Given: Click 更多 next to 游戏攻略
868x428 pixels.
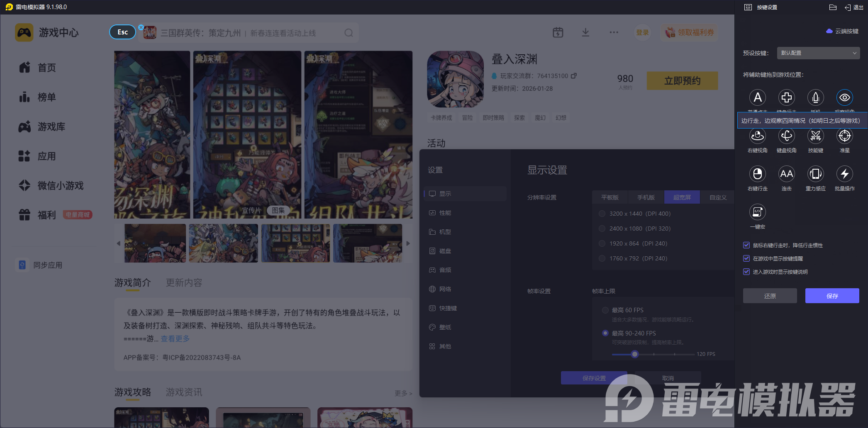Looking at the screenshot, I should [403, 393].
